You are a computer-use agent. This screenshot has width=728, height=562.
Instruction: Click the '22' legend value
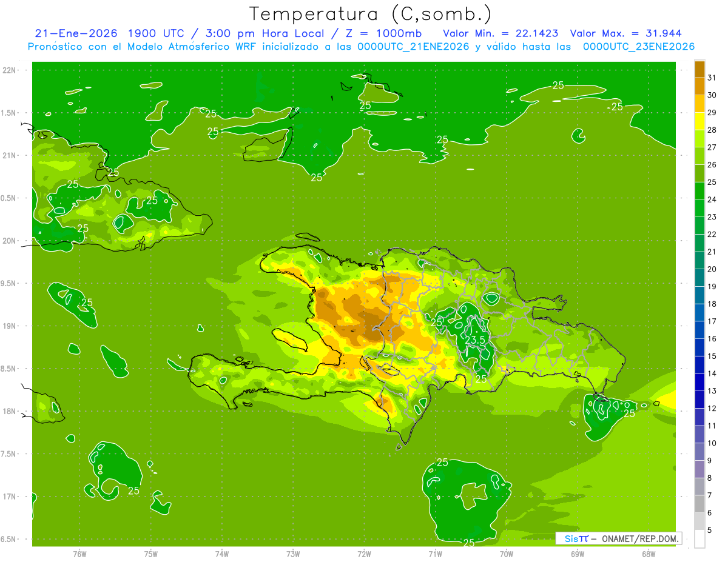(712, 235)
